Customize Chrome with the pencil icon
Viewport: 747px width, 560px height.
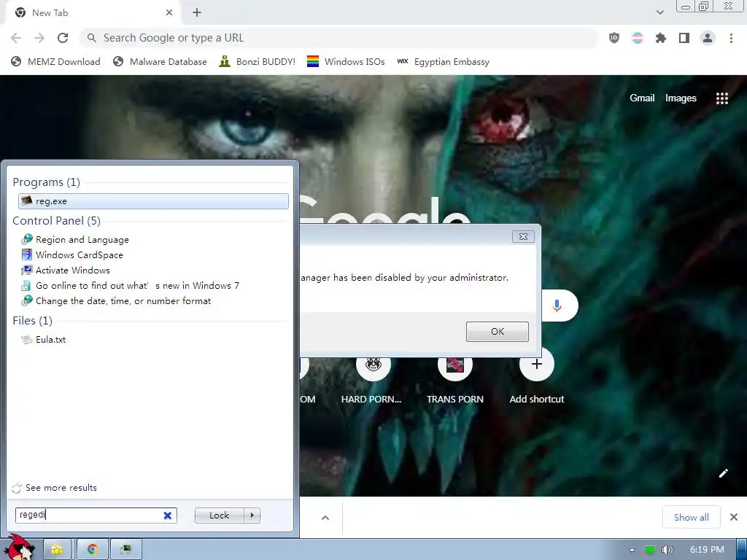pos(723,472)
